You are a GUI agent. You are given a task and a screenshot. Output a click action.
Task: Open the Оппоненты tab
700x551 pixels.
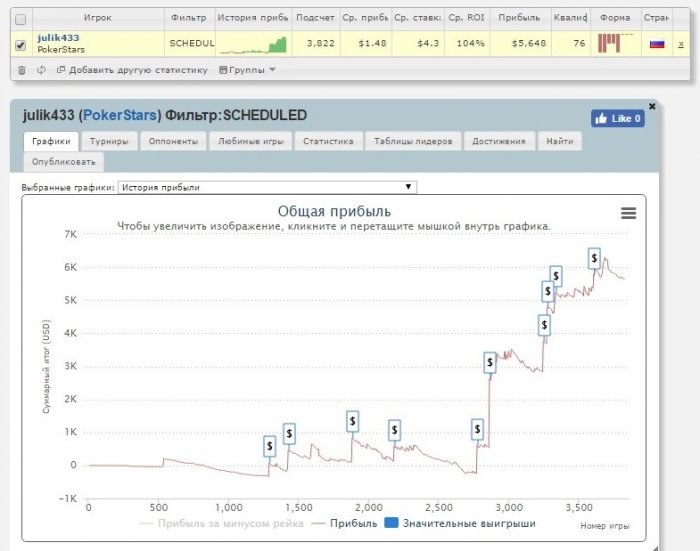pos(173,141)
